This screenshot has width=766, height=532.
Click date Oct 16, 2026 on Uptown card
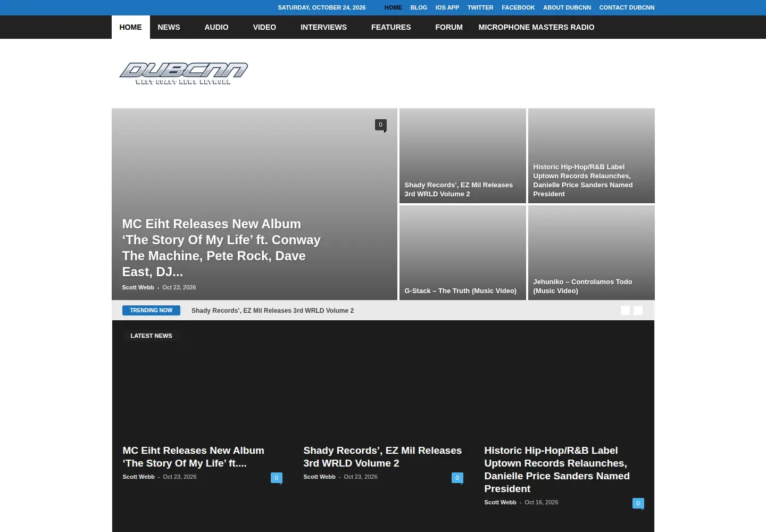(542, 502)
